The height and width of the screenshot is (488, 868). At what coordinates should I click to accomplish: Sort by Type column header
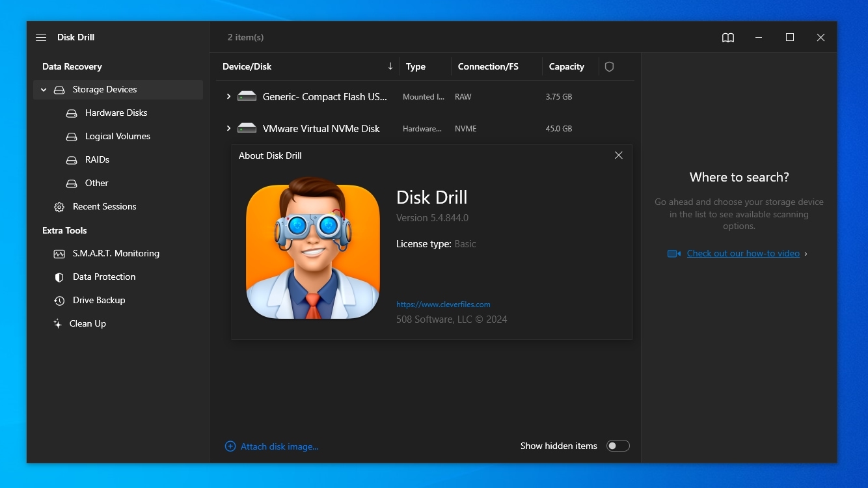point(416,66)
